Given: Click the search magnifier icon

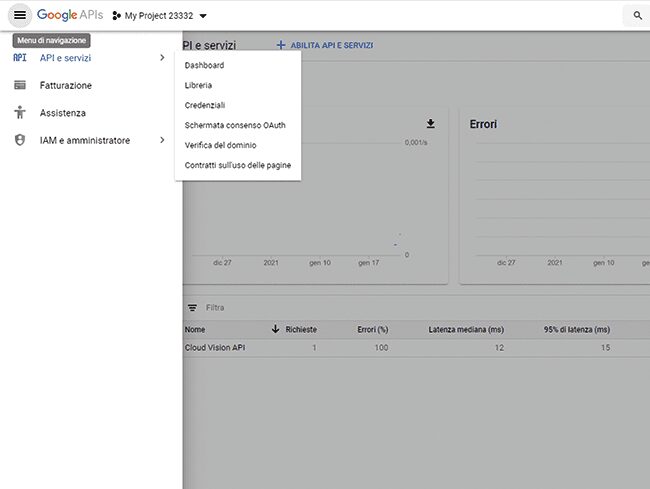Looking at the screenshot, I should [x=638, y=16].
